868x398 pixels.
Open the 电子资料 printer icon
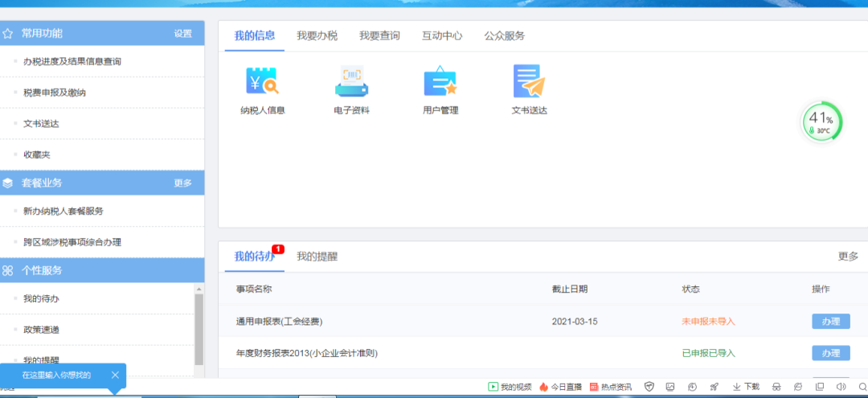[351, 81]
